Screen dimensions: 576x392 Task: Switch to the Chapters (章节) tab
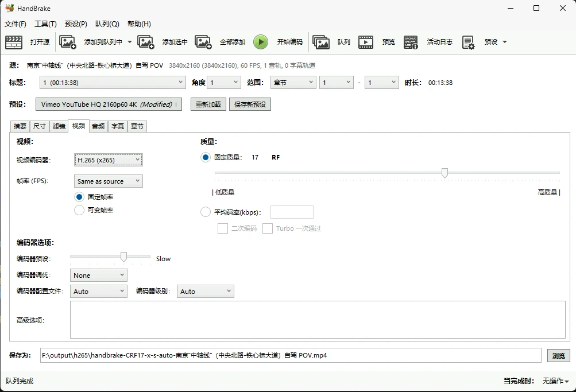point(137,126)
